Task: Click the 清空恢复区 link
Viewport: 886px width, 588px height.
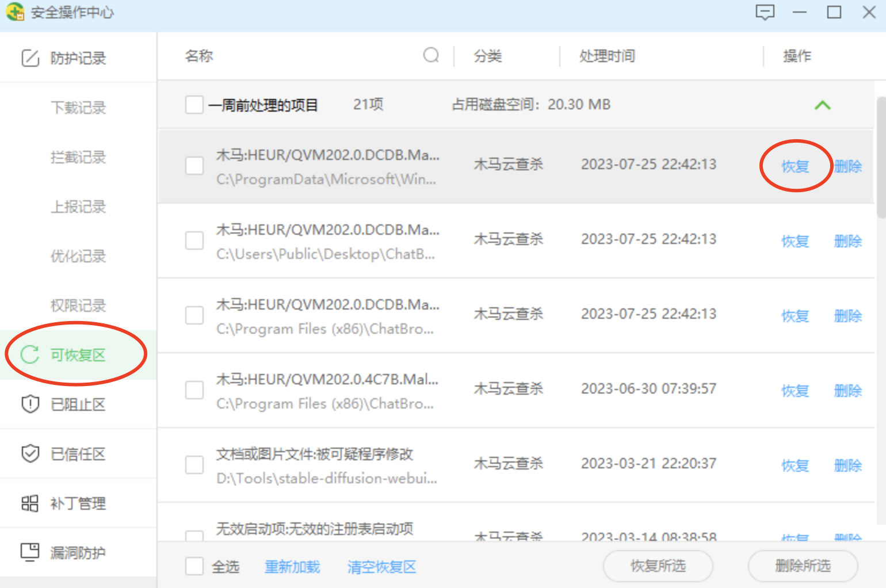Action: pos(381,567)
